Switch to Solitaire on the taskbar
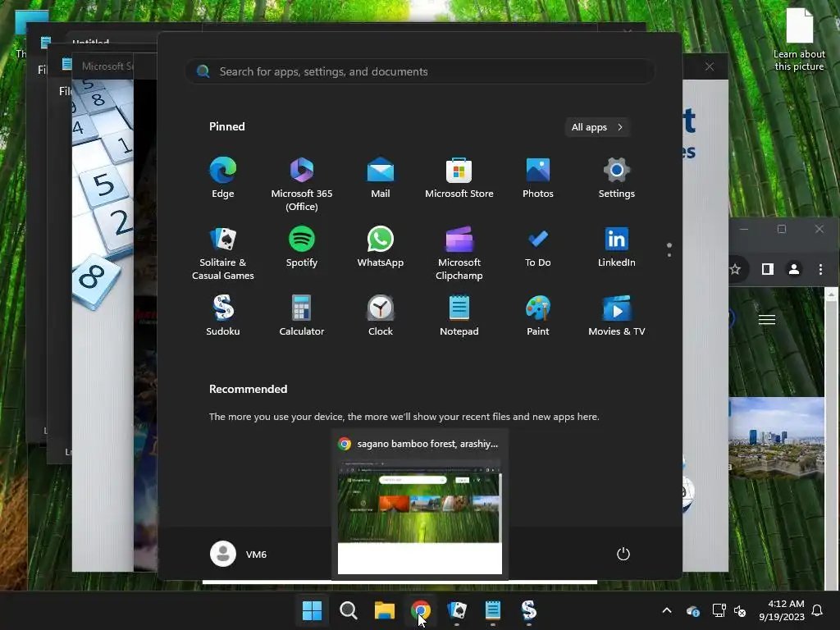 coord(456,610)
